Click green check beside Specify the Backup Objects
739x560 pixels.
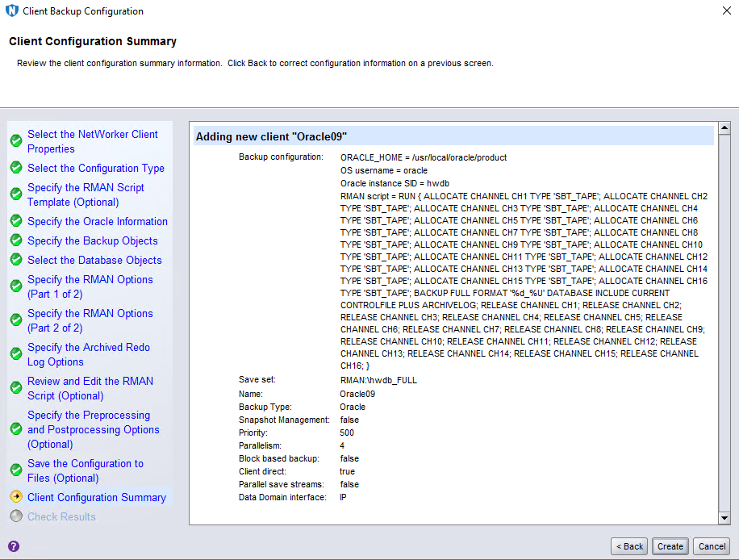coord(16,240)
